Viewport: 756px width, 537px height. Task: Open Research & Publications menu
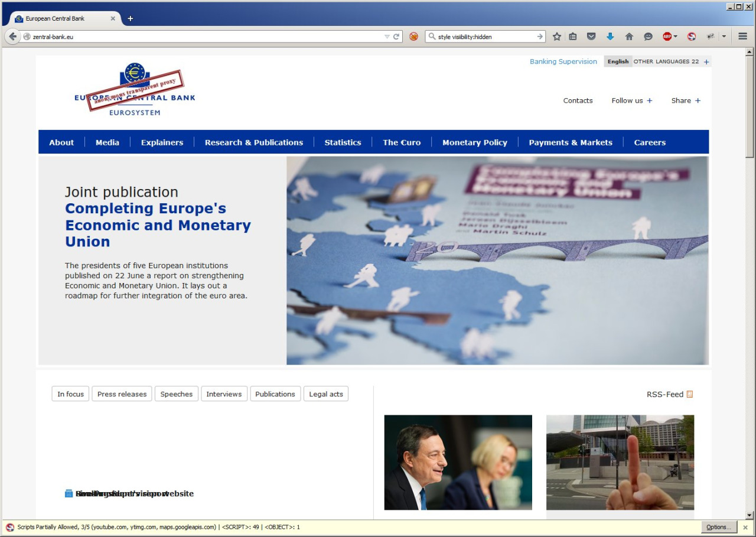tap(254, 142)
